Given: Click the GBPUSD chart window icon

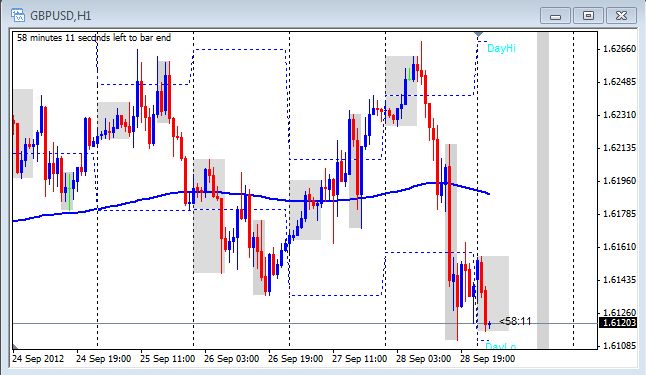Looking at the screenshot, I should pos(18,15).
